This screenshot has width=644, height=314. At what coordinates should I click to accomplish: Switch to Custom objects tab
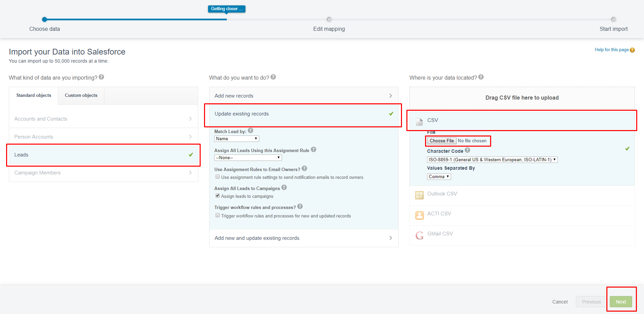81,96
